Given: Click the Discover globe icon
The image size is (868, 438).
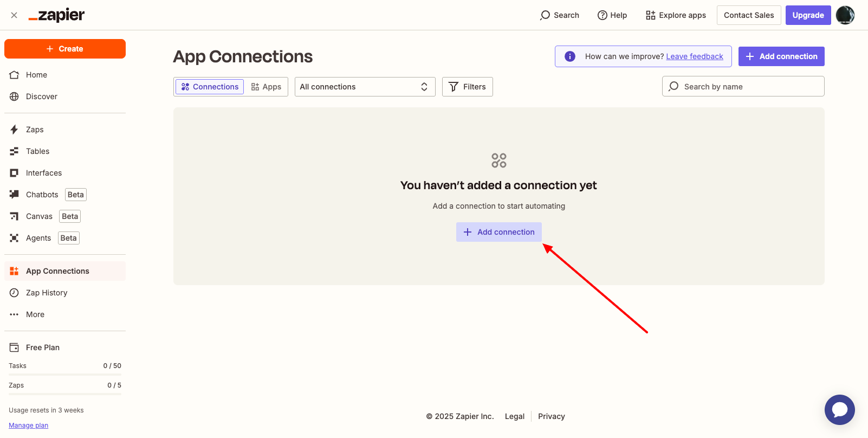Looking at the screenshot, I should point(14,96).
